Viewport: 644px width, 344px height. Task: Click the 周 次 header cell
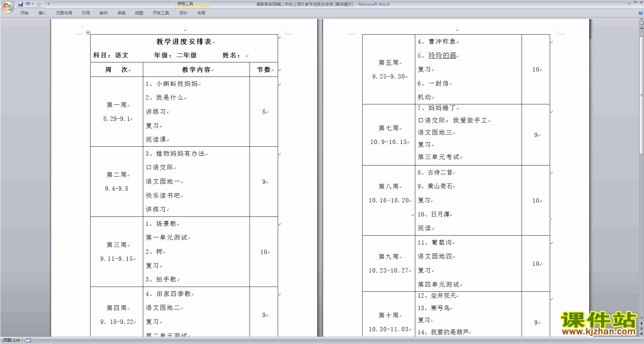(117, 70)
